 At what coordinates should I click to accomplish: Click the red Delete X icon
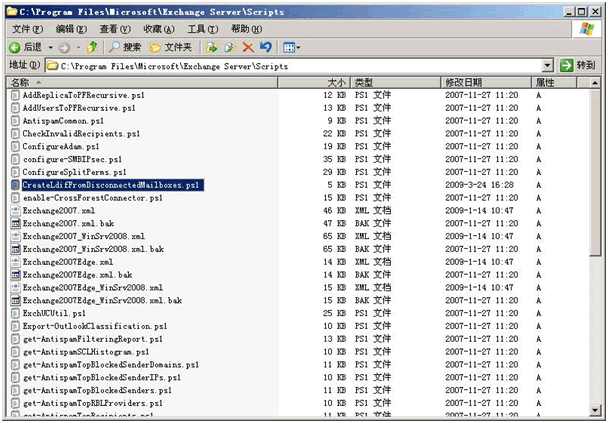pyautogui.click(x=248, y=47)
